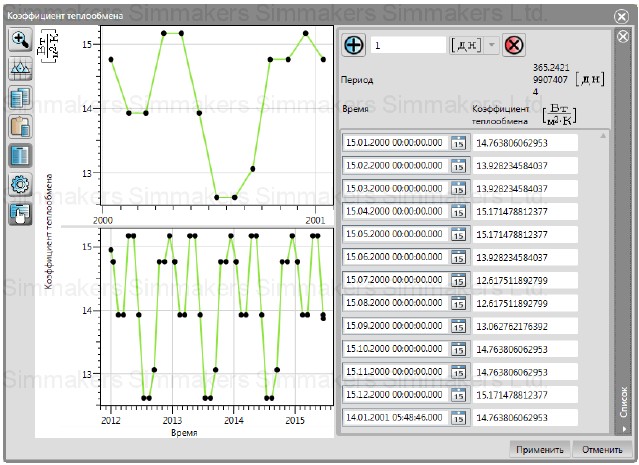Open calendar for 15.06.2000 row

click(x=458, y=257)
